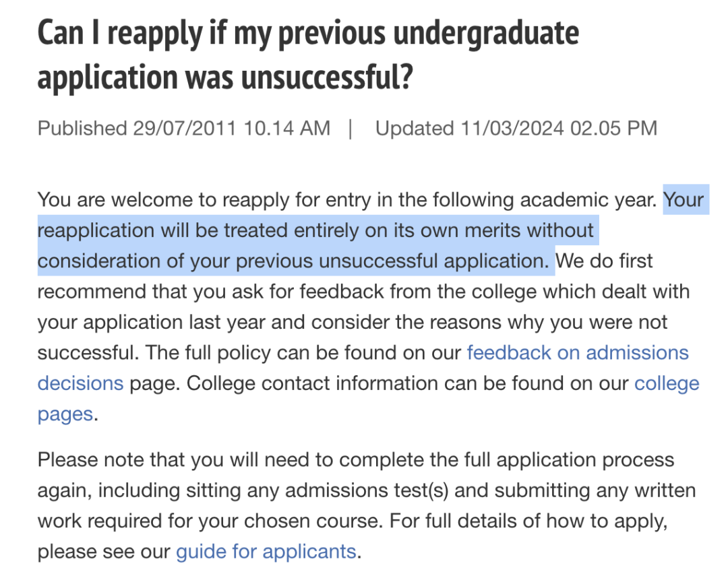Click the 'pages' link text

[x=65, y=414]
